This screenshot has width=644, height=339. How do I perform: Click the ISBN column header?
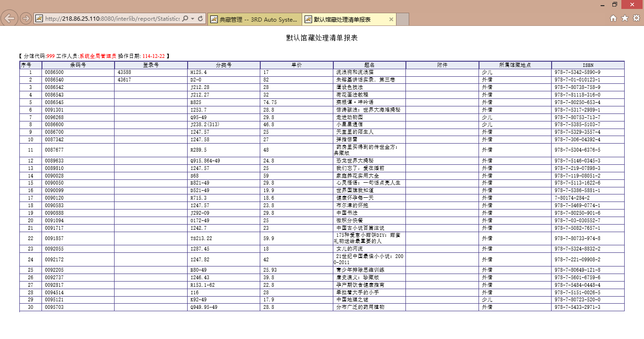point(588,65)
